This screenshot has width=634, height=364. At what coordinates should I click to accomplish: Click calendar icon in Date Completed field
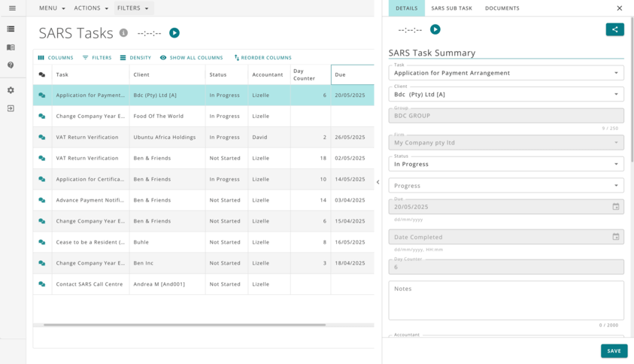coord(615,237)
